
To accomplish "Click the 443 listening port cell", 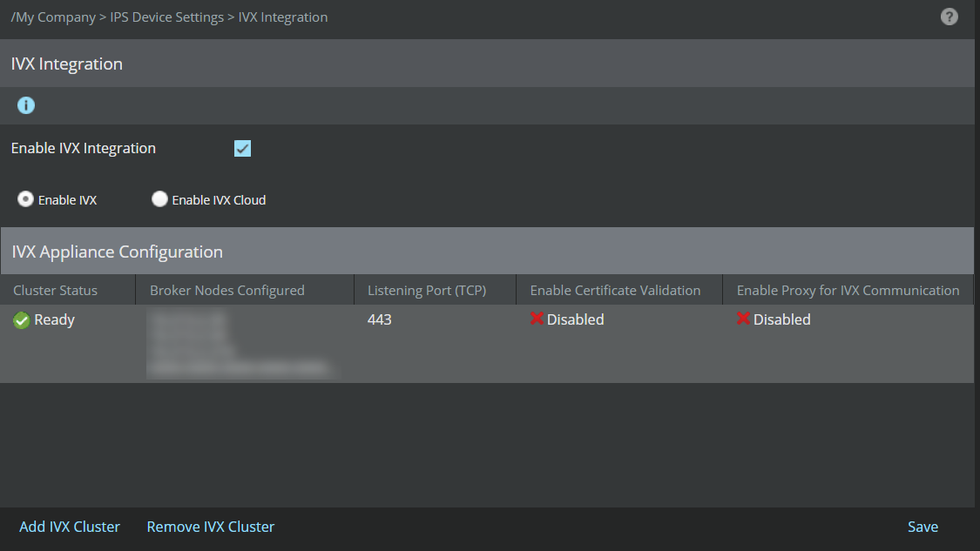I will tap(380, 319).
